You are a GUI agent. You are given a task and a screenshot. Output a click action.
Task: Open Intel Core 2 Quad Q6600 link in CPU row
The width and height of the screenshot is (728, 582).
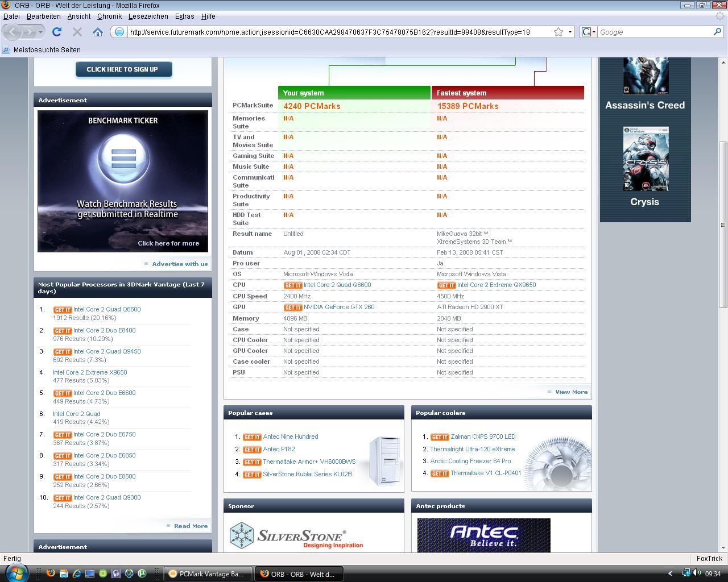click(x=337, y=285)
